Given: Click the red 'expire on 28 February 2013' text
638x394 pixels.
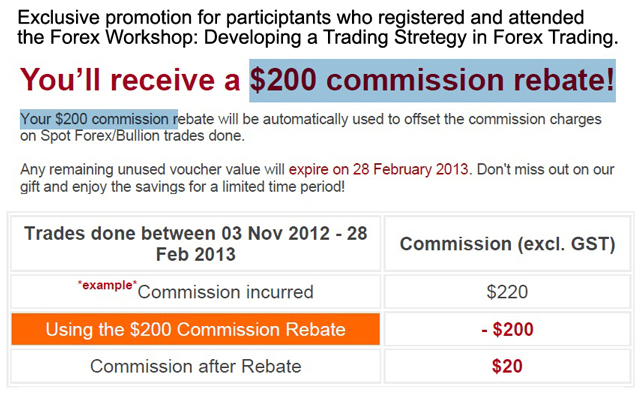Looking at the screenshot, I should click(378, 169).
